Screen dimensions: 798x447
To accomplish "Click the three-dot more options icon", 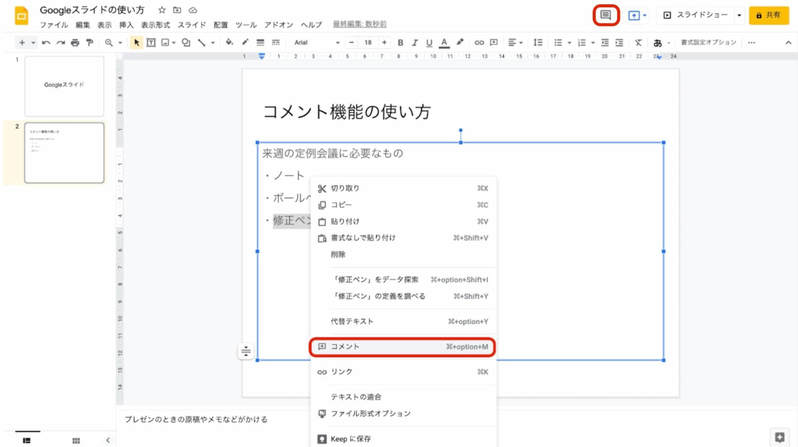I will click(751, 43).
